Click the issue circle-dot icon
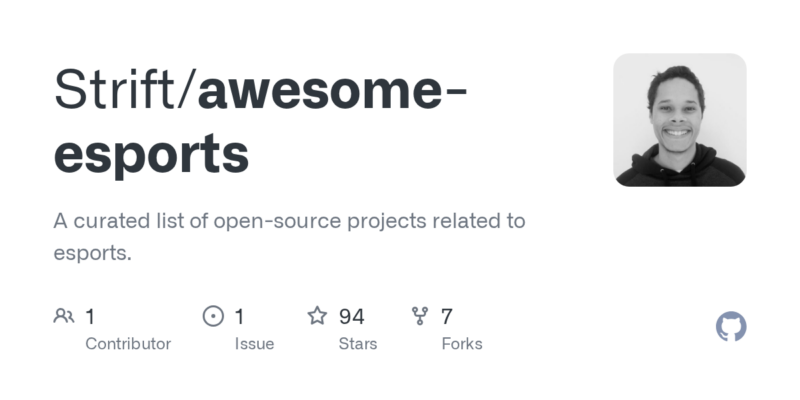Image resolution: width=800 pixels, height=400 pixels. click(x=213, y=317)
